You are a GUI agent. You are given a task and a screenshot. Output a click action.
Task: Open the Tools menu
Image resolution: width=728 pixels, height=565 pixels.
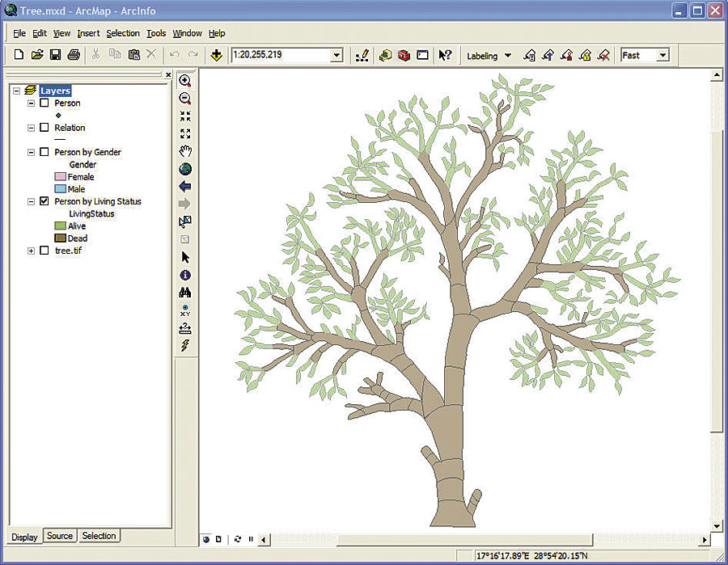pos(156,33)
